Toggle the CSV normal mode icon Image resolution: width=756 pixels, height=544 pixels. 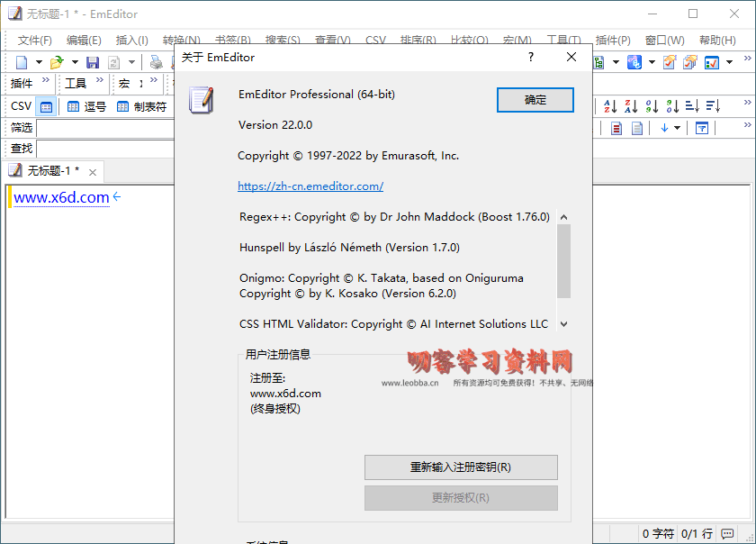46,106
